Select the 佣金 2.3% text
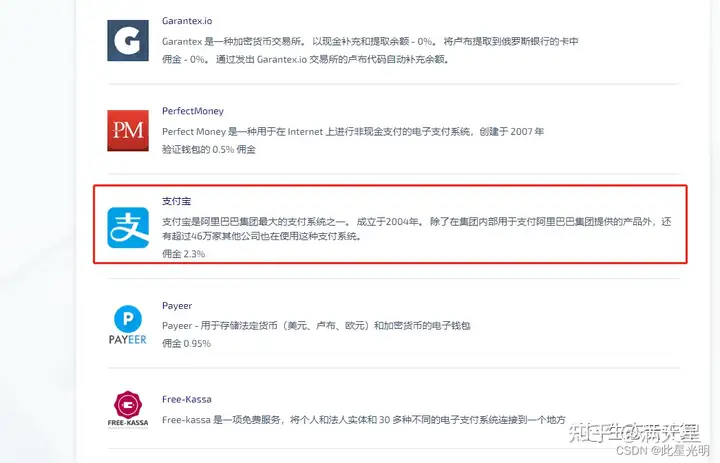 point(183,254)
